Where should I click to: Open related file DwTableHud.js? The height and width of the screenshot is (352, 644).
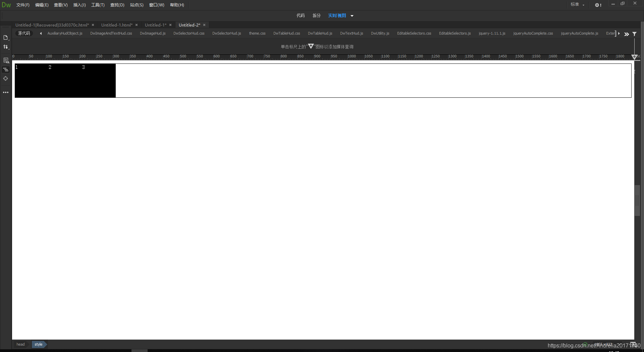point(320,33)
